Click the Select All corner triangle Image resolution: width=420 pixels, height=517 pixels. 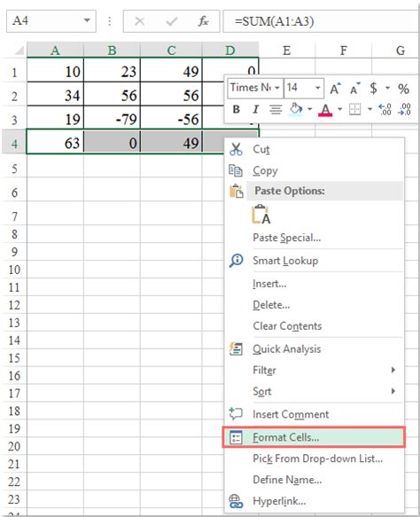19,51
